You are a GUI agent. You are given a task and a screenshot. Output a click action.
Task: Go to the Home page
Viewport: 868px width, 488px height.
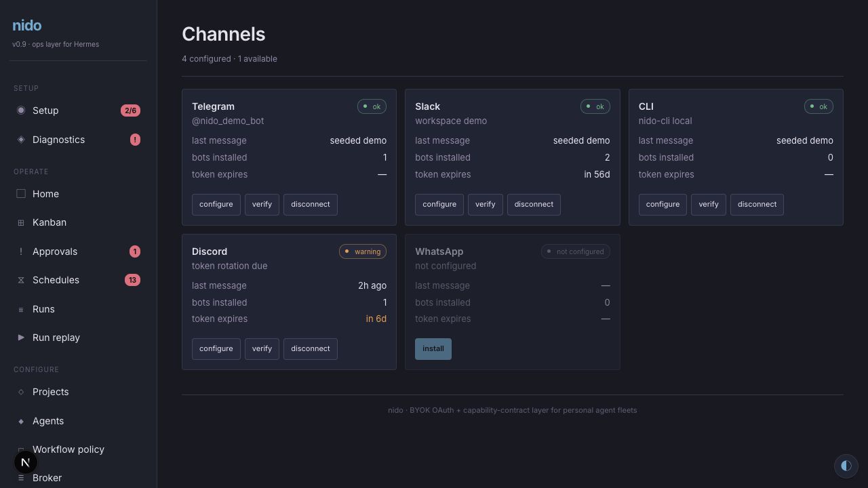click(78, 194)
